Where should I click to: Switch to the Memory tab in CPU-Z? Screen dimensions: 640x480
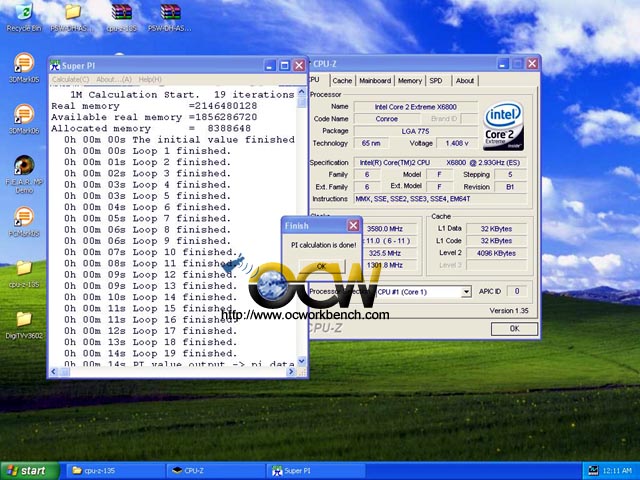click(x=410, y=80)
